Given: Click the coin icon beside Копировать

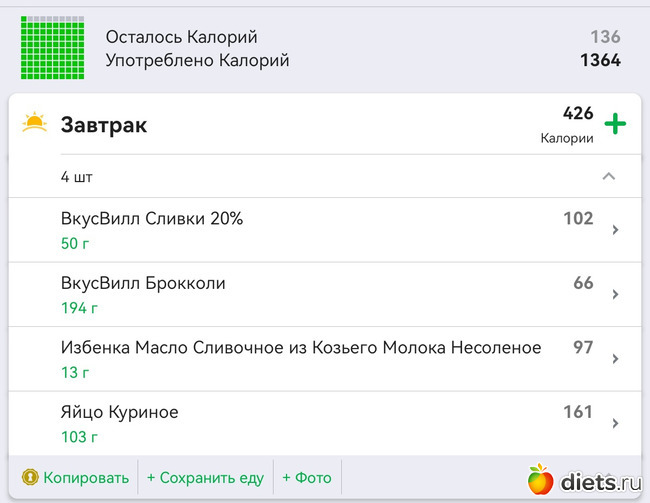Looking at the screenshot, I should pyautogui.click(x=30, y=477).
